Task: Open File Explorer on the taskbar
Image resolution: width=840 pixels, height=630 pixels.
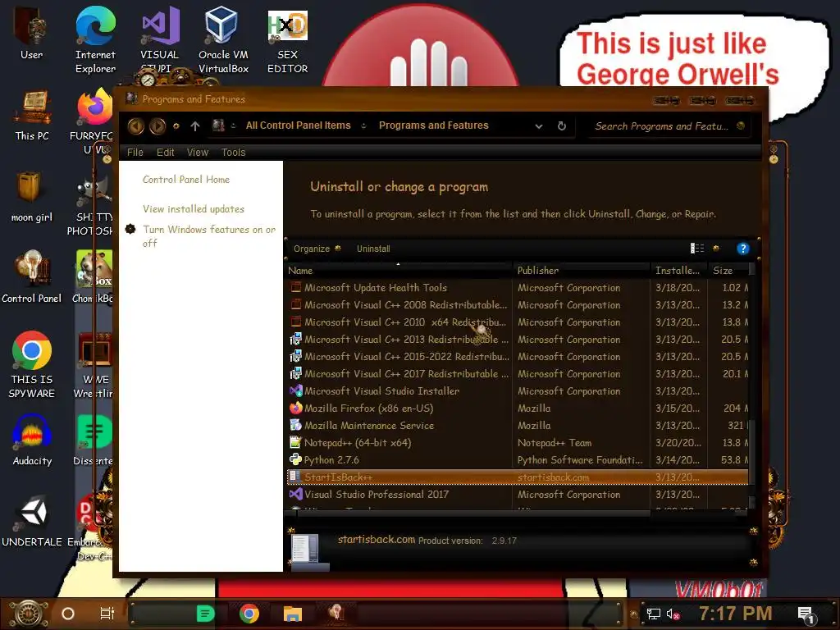Action: 293,614
